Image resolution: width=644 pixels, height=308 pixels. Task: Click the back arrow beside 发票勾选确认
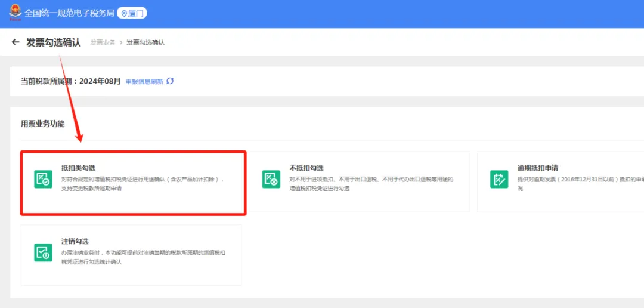16,42
